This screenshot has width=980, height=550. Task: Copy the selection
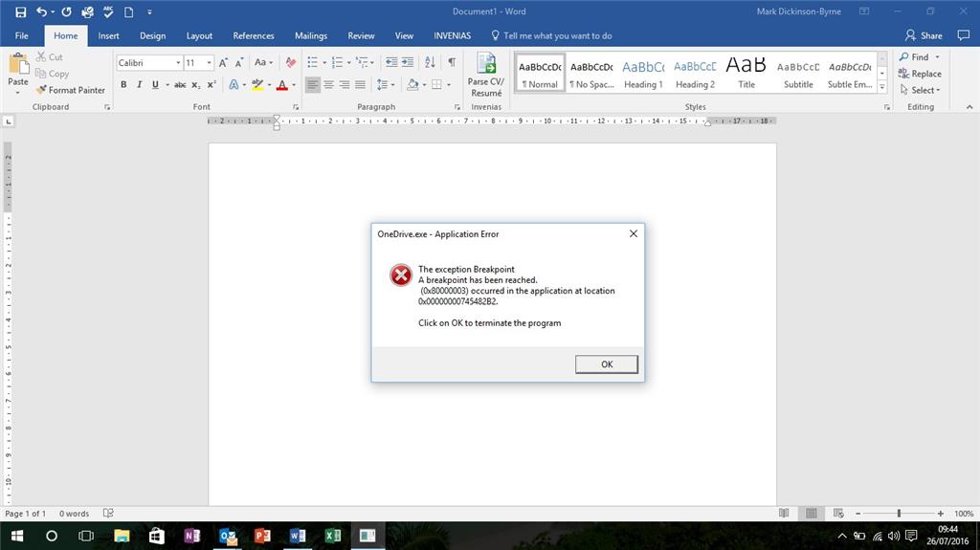52,74
